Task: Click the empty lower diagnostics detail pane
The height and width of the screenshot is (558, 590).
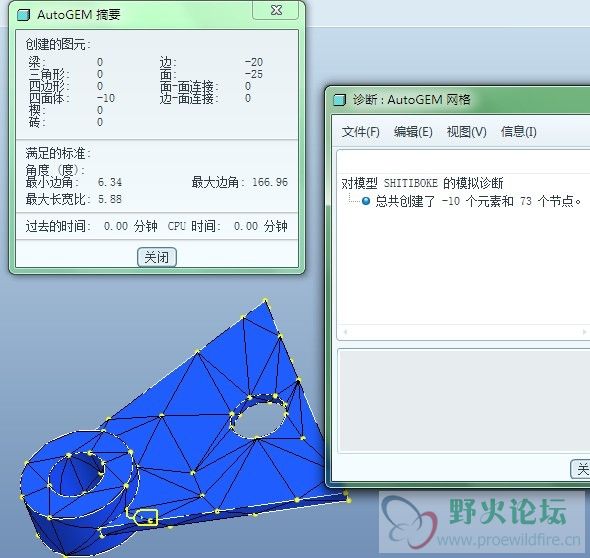Action: [464, 401]
